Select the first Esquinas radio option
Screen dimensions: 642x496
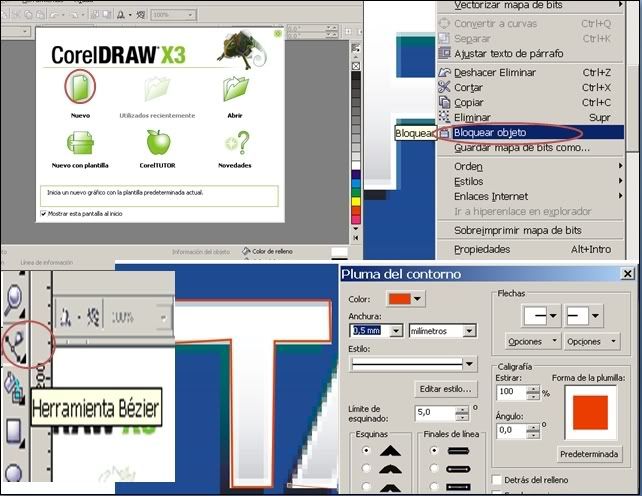pos(366,451)
